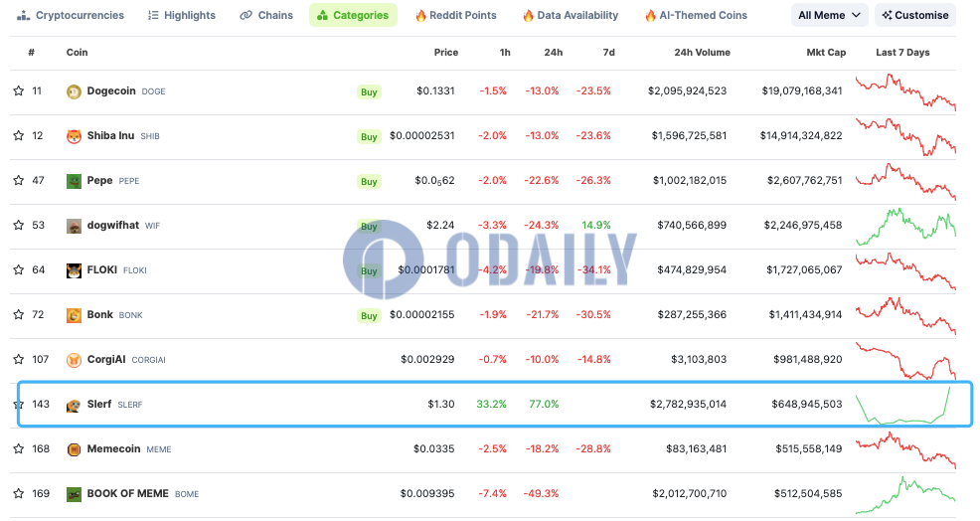Click Pepe's 24h volume $1,002,182,015
980x521 pixels.
click(690, 180)
